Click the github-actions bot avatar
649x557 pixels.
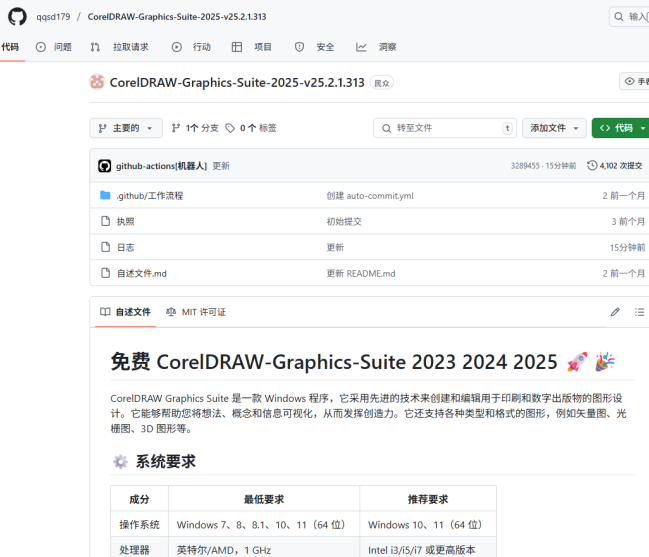click(105, 166)
